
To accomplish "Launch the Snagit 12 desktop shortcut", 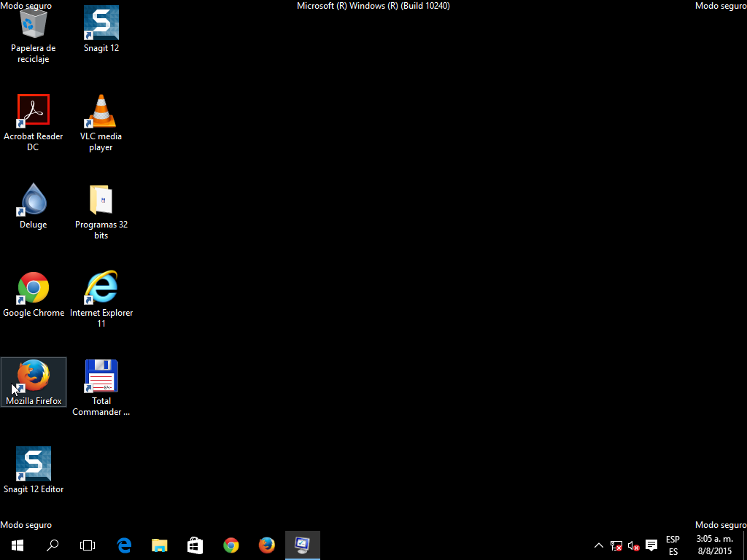I will pos(101,28).
